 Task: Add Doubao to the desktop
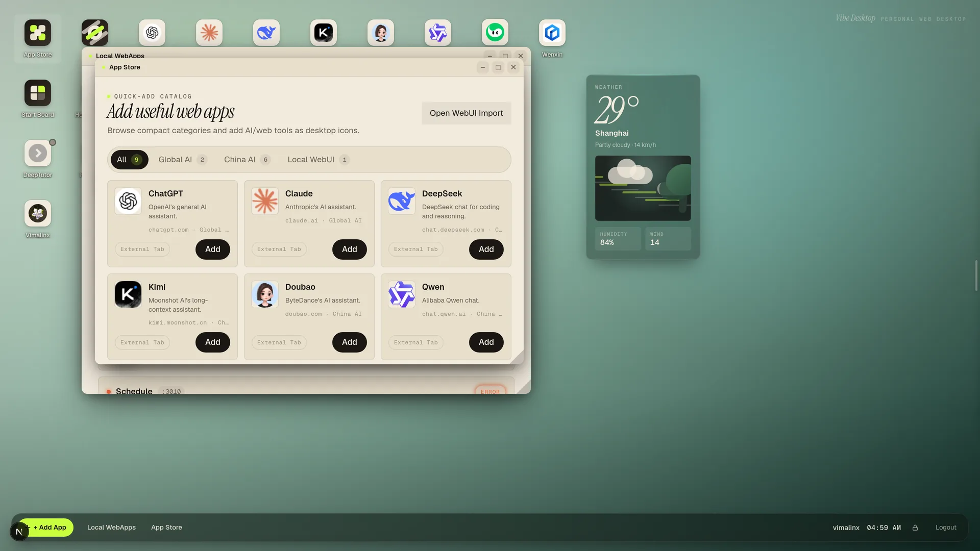(x=350, y=342)
